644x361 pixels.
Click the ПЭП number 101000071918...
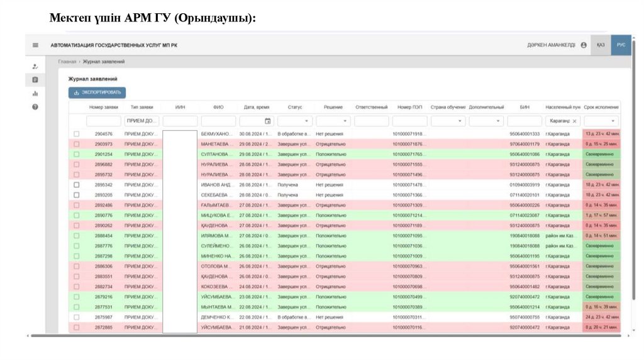tap(409, 134)
